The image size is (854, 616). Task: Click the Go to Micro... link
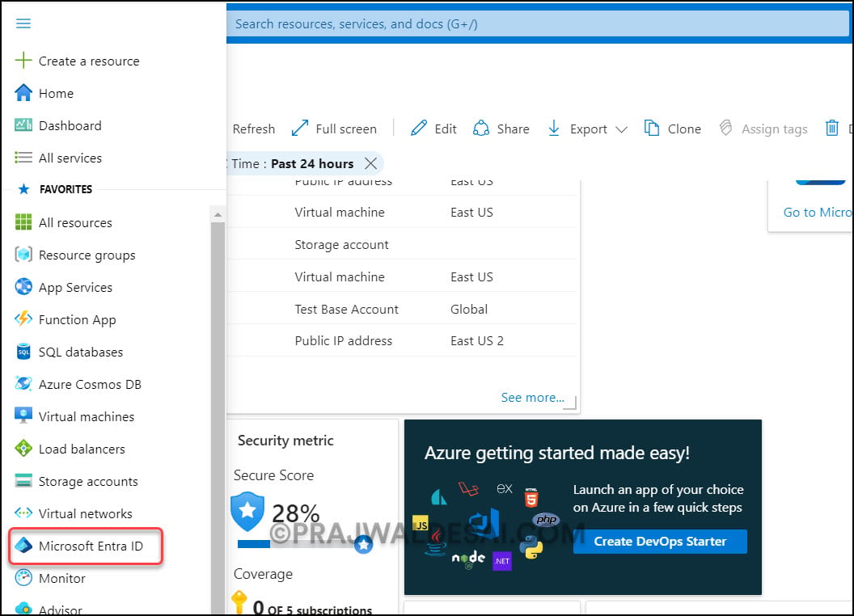click(x=817, y=213)
